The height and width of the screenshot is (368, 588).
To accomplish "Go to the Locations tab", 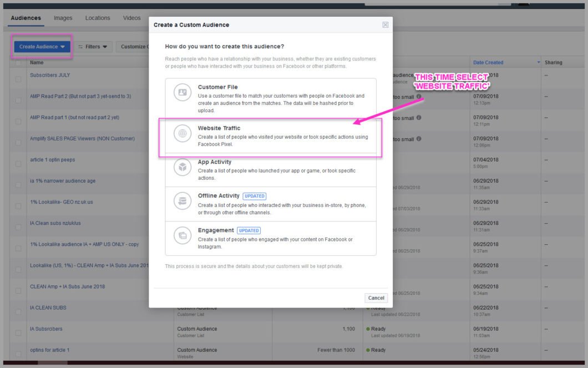I will (98, 18).
